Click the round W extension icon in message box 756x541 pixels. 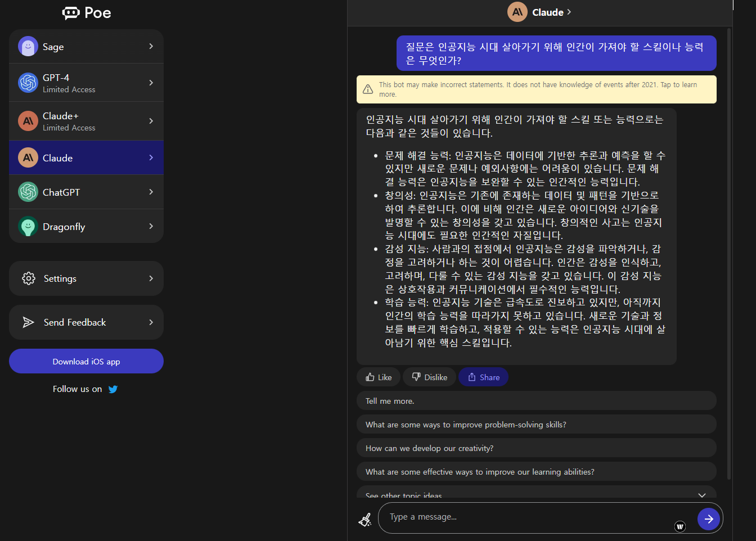(680, 526)
